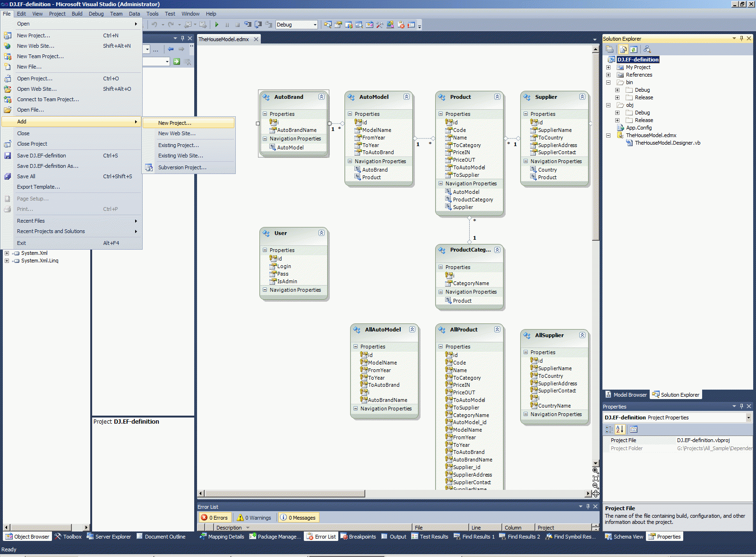
Task: Collapse the AutoModel entity box
Action: (x=406, y=97)
